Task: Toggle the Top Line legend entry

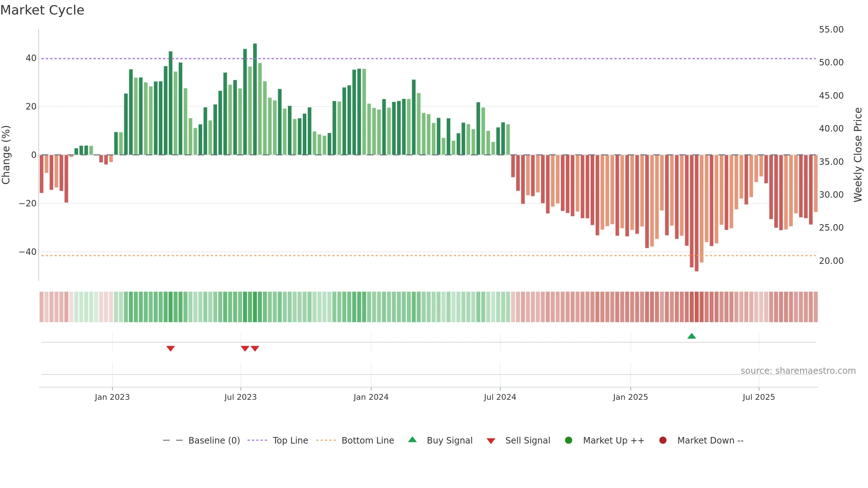Action: [278, 440]
